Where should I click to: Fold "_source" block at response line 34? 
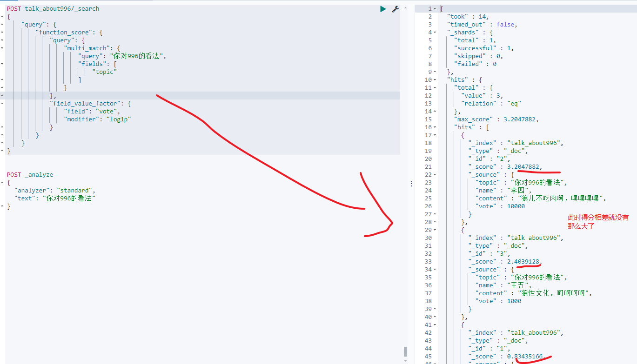(435, 270)
